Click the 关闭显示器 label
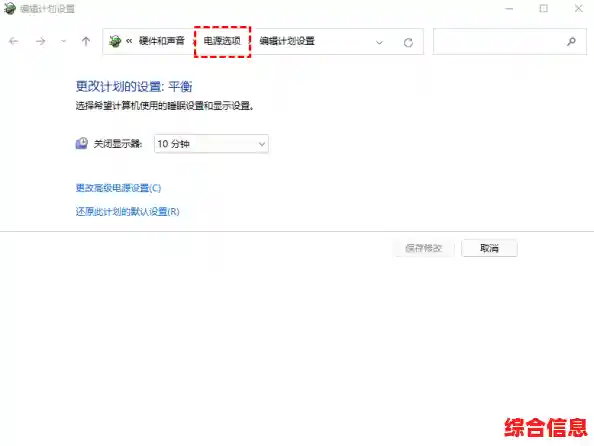 [118, 144]
